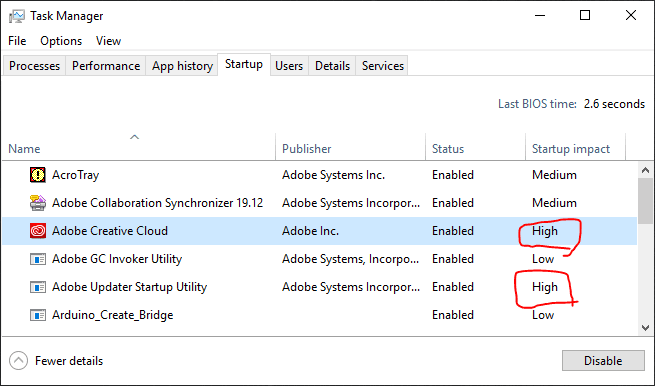Select Adobe Collaboration Synchronizer 19.12 entry
Image resolution: width=655 pixels, height=386 pixels.
click(157, 203)
